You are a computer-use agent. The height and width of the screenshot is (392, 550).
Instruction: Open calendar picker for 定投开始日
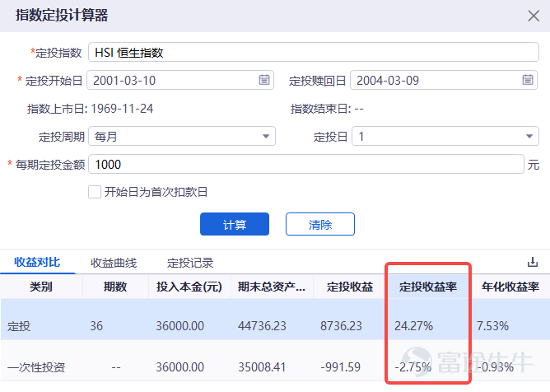click(x=264, y=80)
